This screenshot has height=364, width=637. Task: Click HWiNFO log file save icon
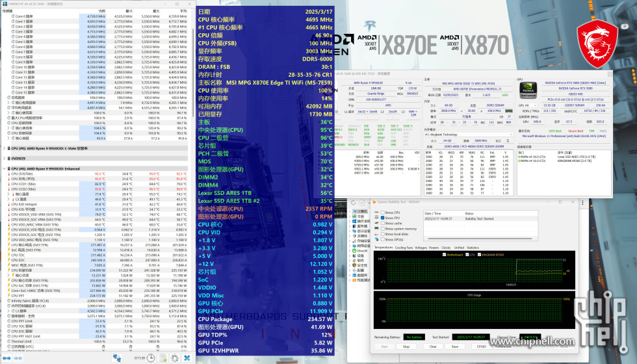point(162,358)
